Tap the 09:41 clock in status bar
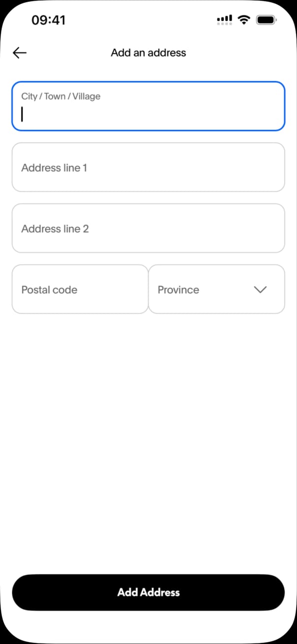The width and height of the screenshot is (297, 644). click(x=48, y=20)
